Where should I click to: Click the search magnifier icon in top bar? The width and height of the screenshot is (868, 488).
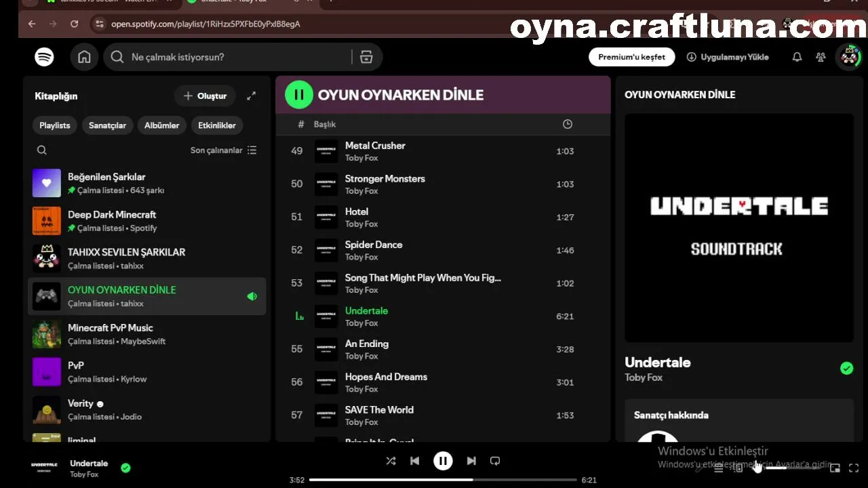117,57
